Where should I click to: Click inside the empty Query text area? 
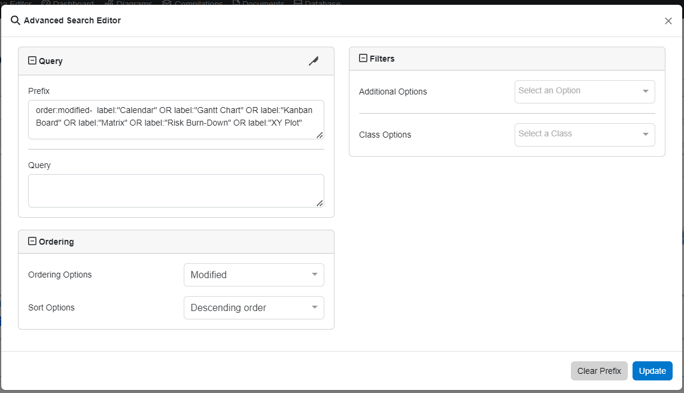coord(176,191)
